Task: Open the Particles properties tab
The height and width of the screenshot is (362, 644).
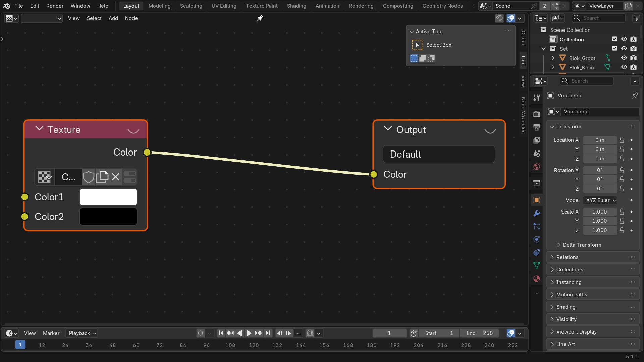Action: coord(537,226)
